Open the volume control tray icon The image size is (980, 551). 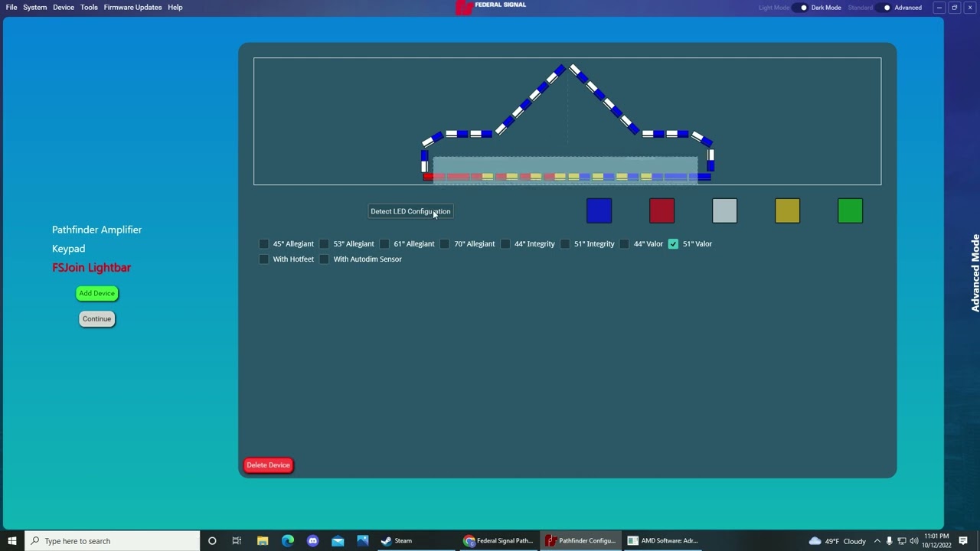[x=913, y=541]
